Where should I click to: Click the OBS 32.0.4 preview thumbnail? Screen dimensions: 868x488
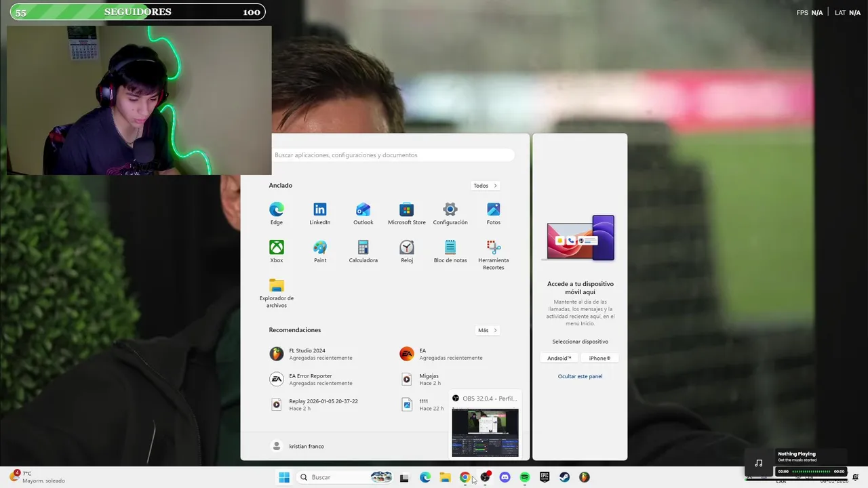(485, 432)
